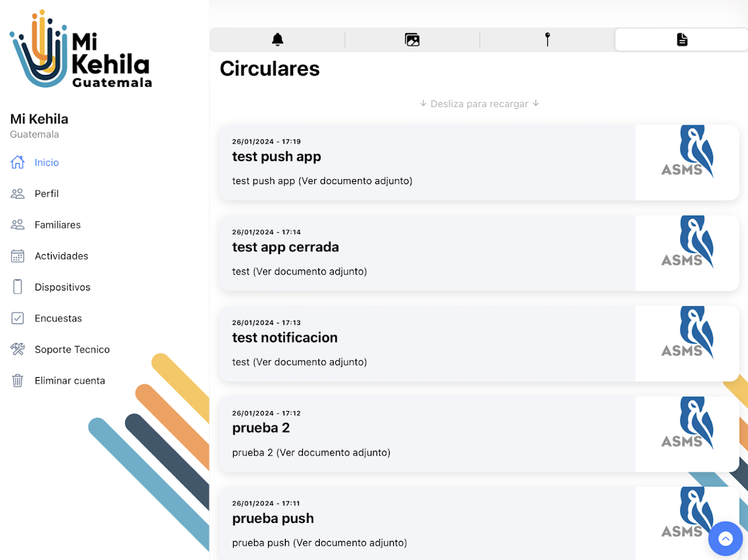Click the Familiares group icon
The height and width of the screenshot is (560, 748).
[17, 225]
